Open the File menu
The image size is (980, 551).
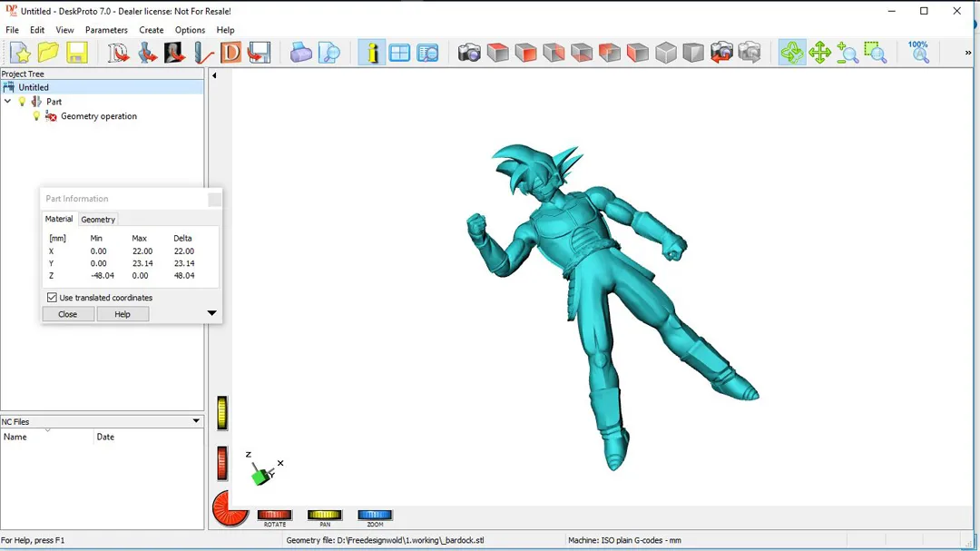click(12, 30)
